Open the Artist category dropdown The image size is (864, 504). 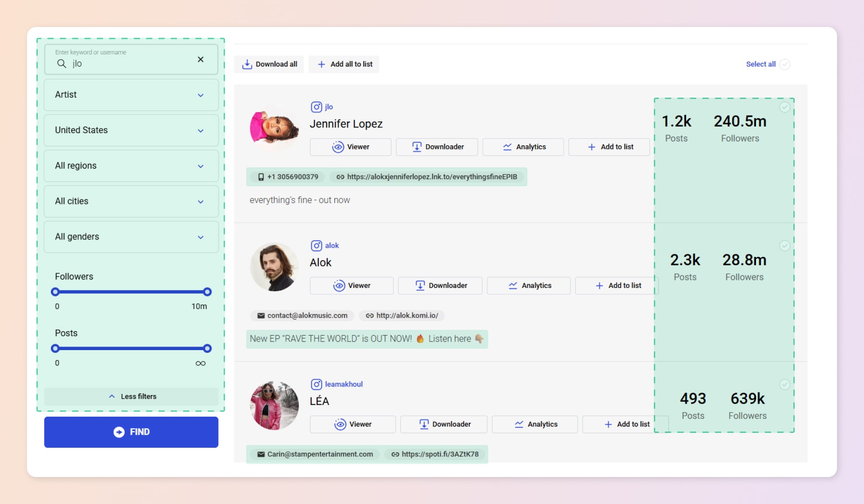pyautogui.click(x=131, y=95)
